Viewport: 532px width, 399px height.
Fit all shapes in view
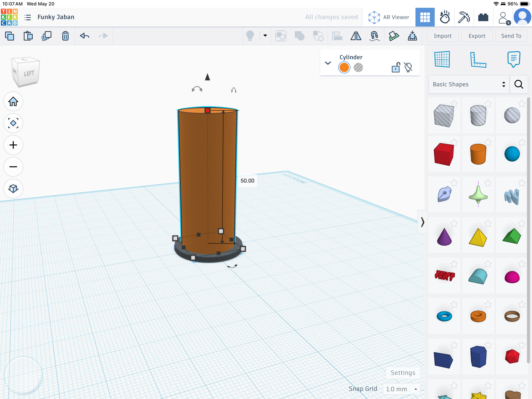pos(13,123)
